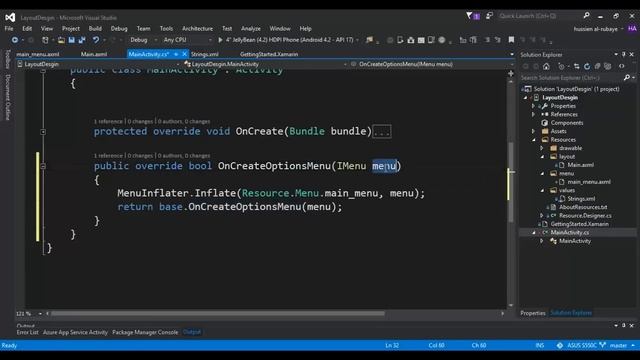Collapse the Resources folder node
This screenshot has height=360, width=640.
coord(534,140)
